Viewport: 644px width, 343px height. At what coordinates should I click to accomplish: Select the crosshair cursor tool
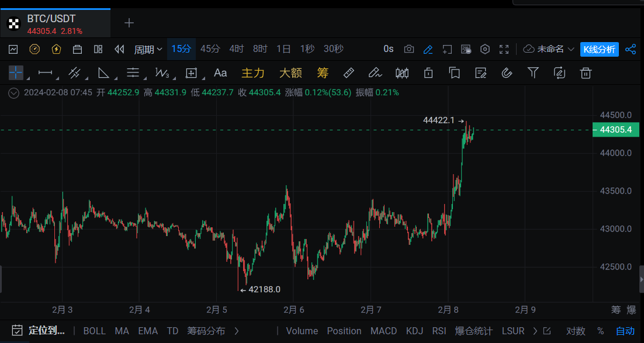(x=16, y=73)
